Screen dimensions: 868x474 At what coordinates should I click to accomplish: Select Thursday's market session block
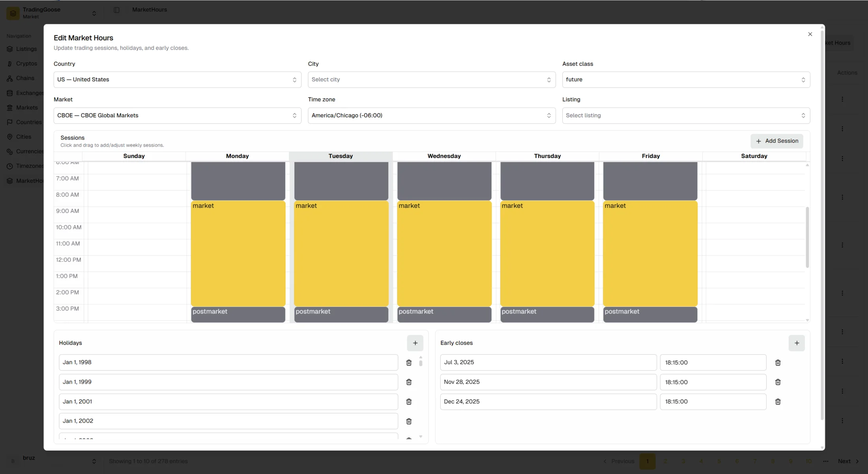pyautogui.click(x=547, y=254)
